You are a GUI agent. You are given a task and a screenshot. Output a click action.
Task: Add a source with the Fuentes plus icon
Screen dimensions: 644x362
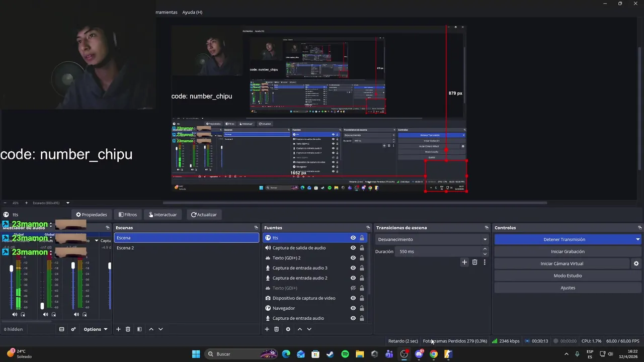pyautogui.click(x=267, y=329)
